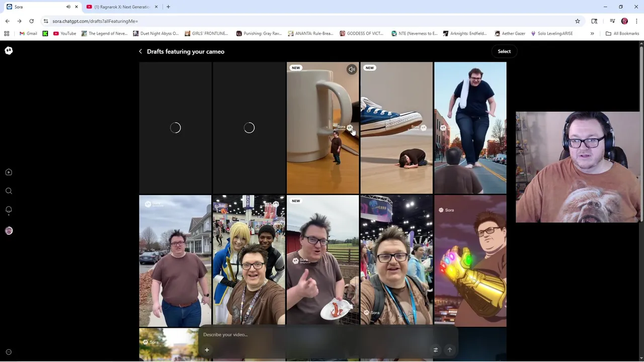Open the blue sneaker draft video
The height and width of the screenshot is (362, 644).
coord(396,128)
